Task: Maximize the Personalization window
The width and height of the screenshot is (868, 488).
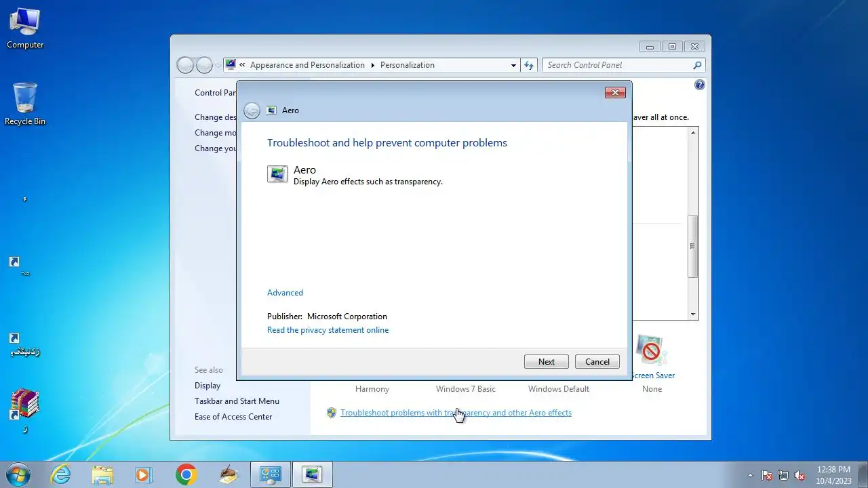Action: coord(672,47)
